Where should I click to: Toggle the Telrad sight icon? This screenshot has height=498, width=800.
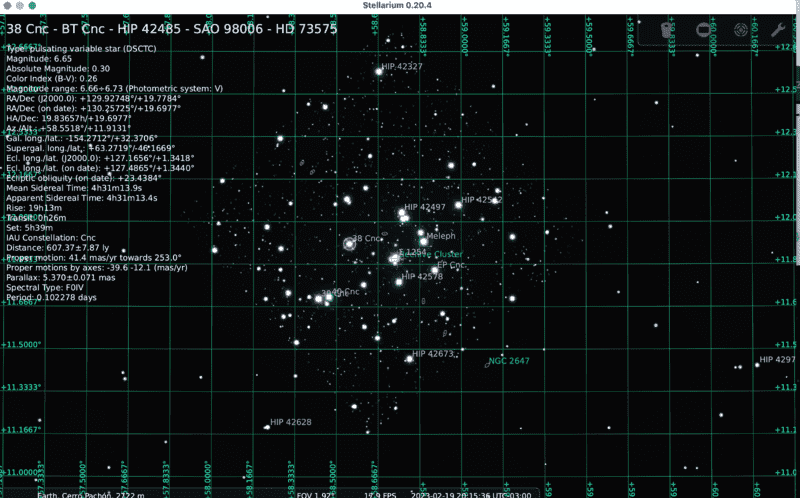point(741,31)
